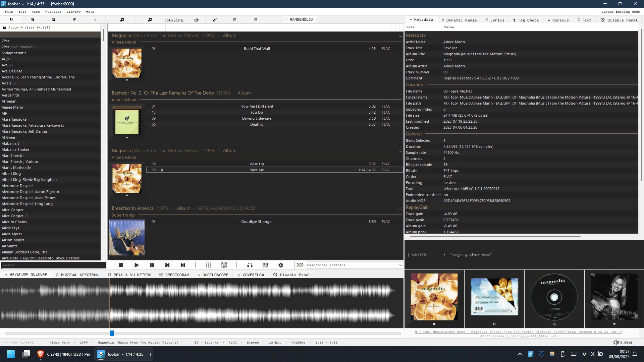Open the first music note playlist tab

[x=122, y=20]
